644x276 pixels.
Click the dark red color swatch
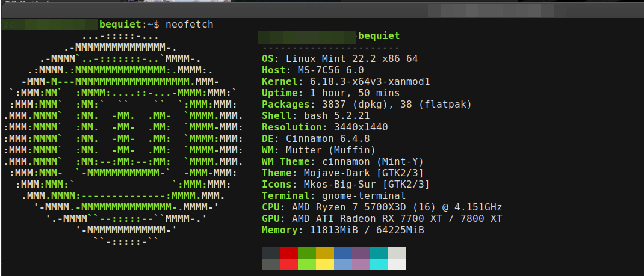[289, 253]
